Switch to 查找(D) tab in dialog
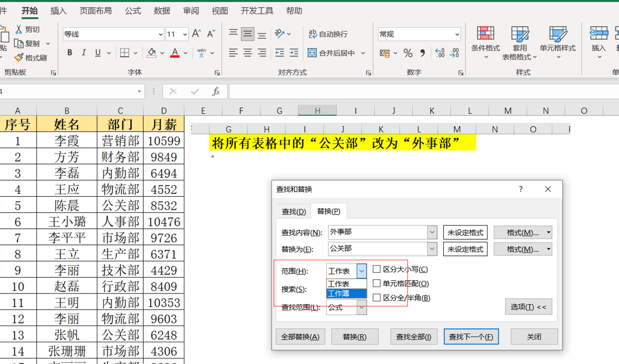The width and height of the screenshot is (619, 364). click(294, 212)
